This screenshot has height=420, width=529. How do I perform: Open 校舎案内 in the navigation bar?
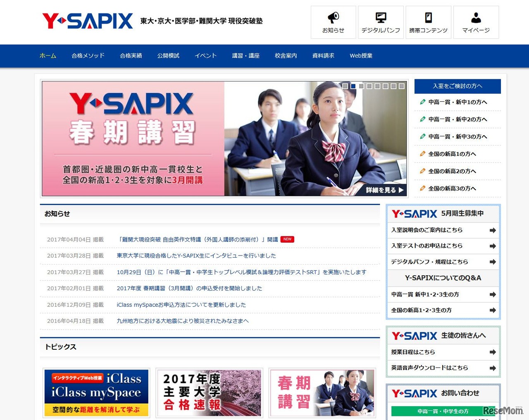coord(286,56)
